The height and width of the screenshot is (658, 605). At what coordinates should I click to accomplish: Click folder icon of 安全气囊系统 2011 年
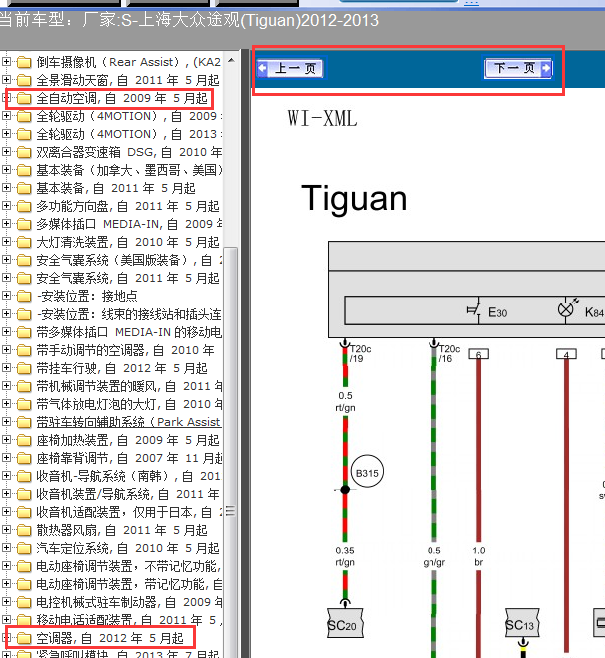(24, 278)
